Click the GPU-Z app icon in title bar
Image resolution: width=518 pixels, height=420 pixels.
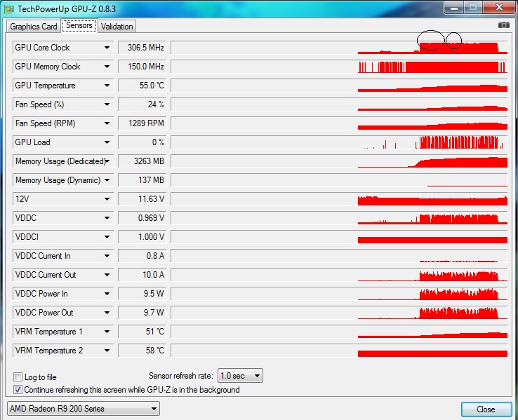coord(9,9)
